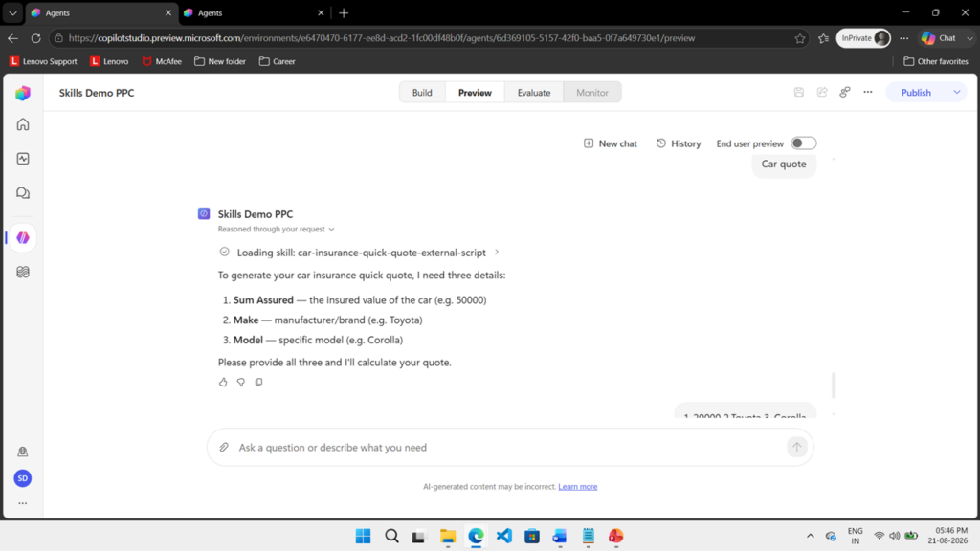Image resolution: width=980 pixels, height=551 pixels.
Task: Open Microsoft Edge in taskbar
Action: point(476,536)
